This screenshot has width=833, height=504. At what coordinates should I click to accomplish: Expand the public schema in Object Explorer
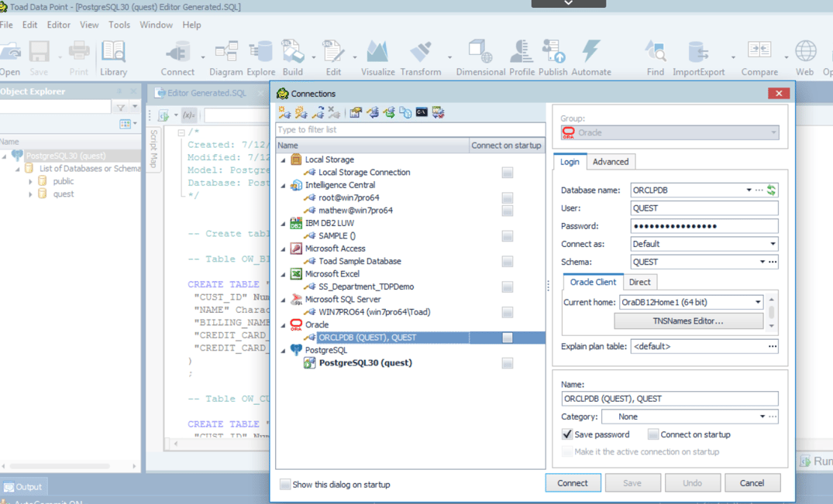coord(30,181)
